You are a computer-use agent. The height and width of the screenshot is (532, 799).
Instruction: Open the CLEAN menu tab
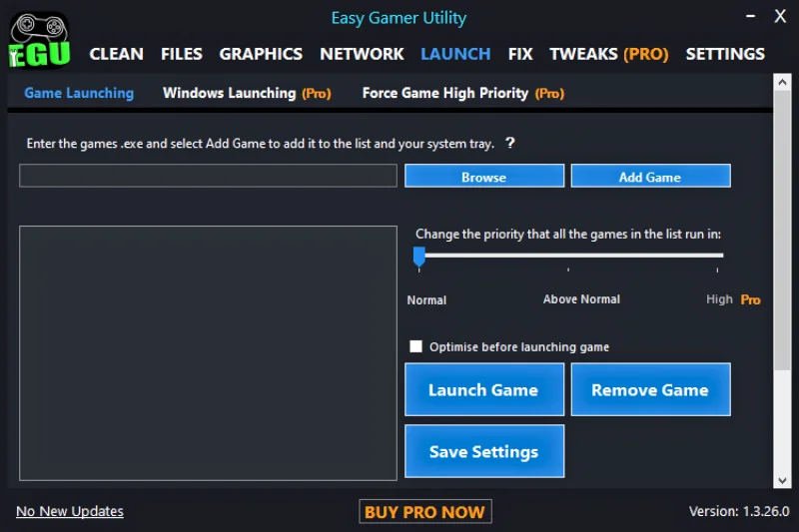point(116,54)
